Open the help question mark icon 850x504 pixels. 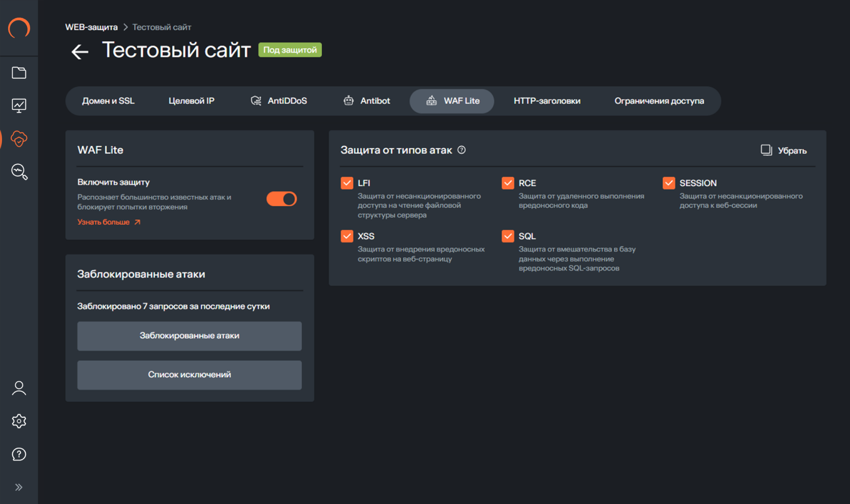pos(19,454)
